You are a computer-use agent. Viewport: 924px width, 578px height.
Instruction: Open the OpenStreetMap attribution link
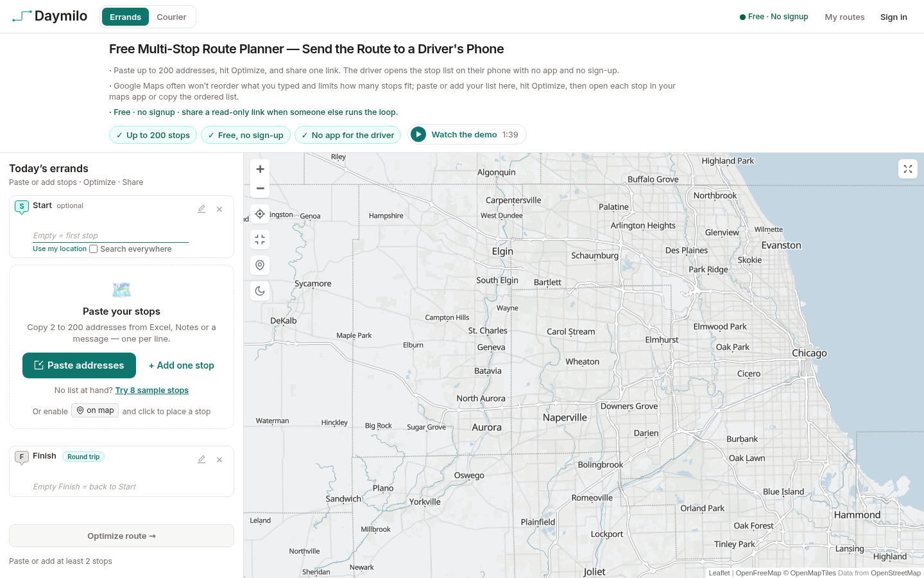(896, 573)
